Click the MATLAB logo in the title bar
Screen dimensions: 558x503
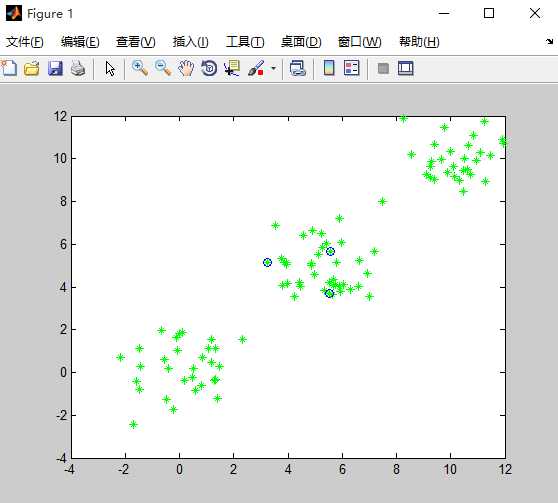click(14, 14)
